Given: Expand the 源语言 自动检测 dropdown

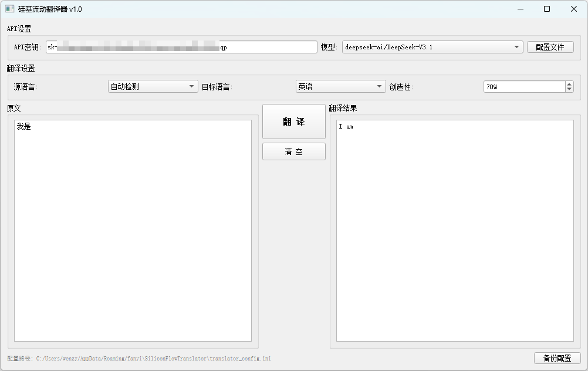Looking at the screenshot, I should click(153, 86).
